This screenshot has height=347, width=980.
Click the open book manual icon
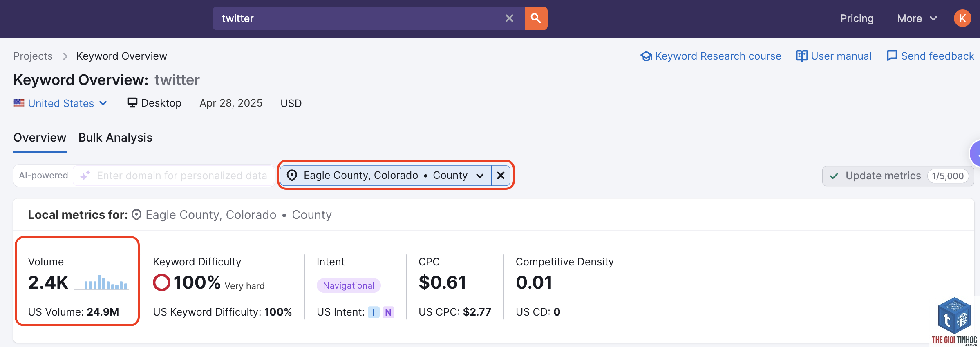tap(802, 56)
